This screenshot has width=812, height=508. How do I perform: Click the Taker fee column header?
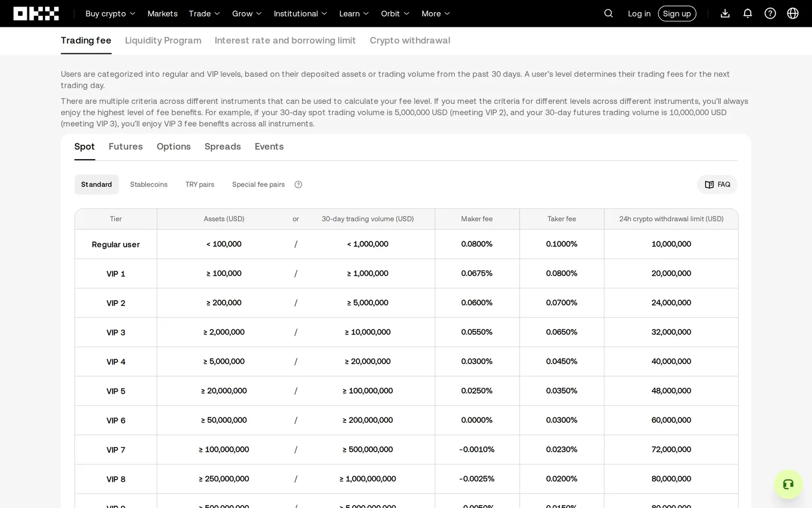coord(561,219)
